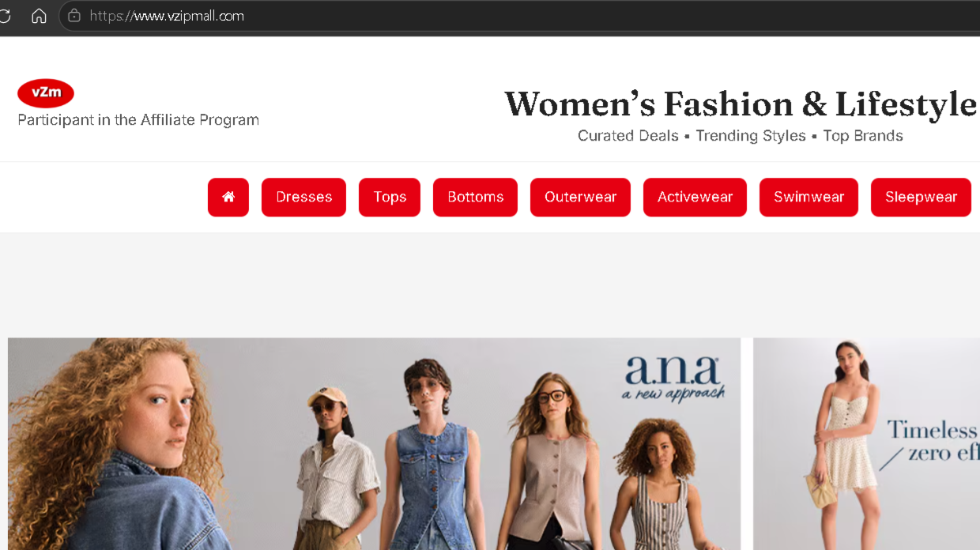
Task: Click 'Participant in the Affiliate Program' text
Action: click(x=138, y=120)
